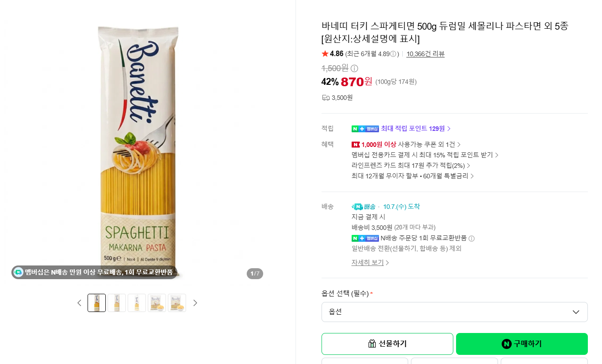Viewport: 602px width, 364px height.
Task: Click the N배송 delivery badge icon
Action: [x=363, y=207]
